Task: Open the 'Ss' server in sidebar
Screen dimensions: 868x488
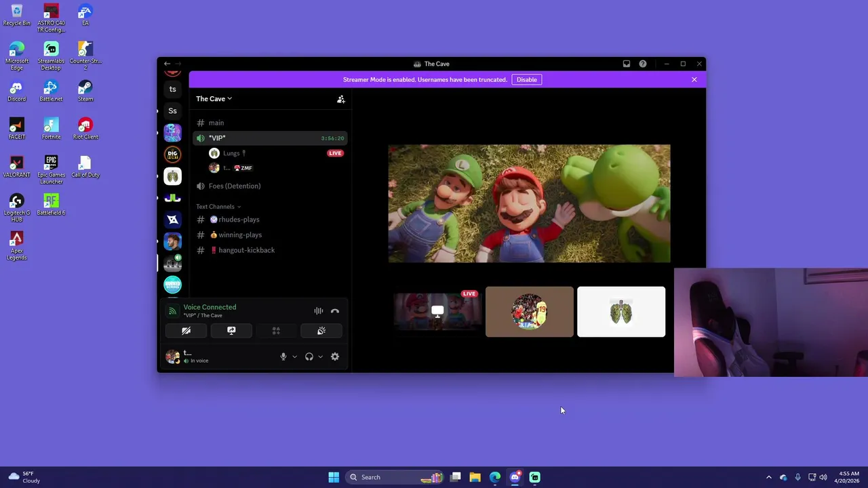Action: pyautogui.click(x=172, y=110)
